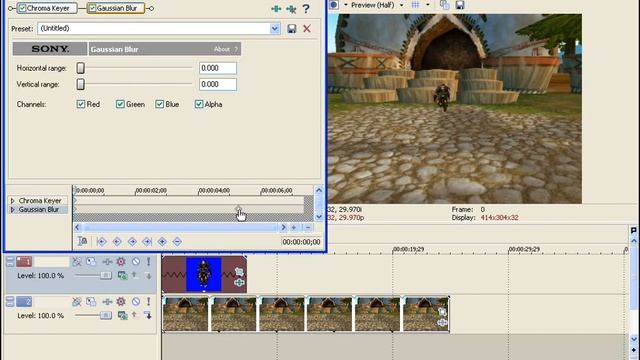The image size is (640, 360).
Task: Save preview snapshot to file
Action: (460, 5)
